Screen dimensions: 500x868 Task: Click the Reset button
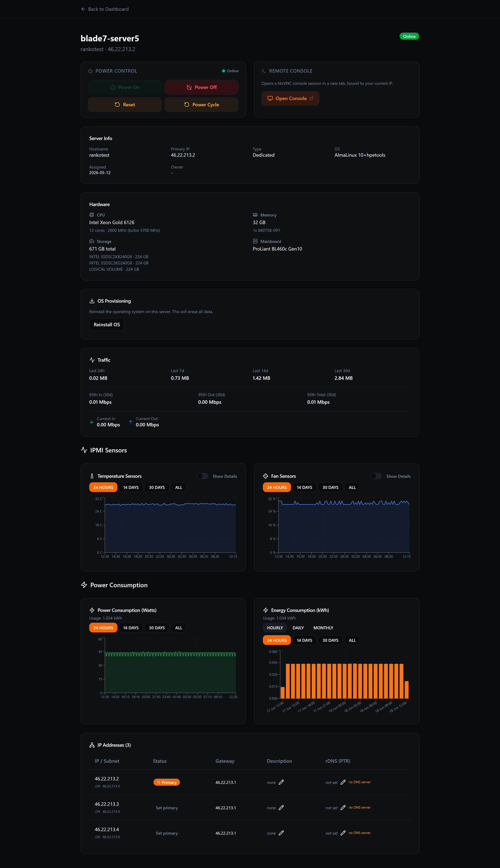pos(125,104)
